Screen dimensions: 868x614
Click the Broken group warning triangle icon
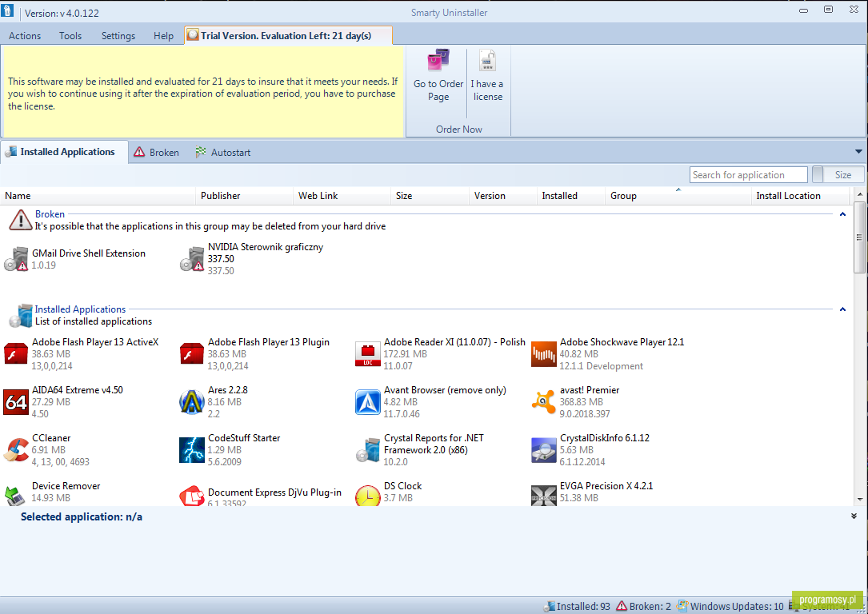21,220
